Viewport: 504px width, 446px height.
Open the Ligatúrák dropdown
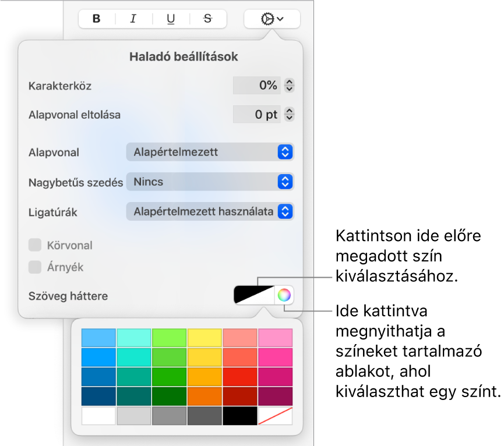[x=210, y=211]
